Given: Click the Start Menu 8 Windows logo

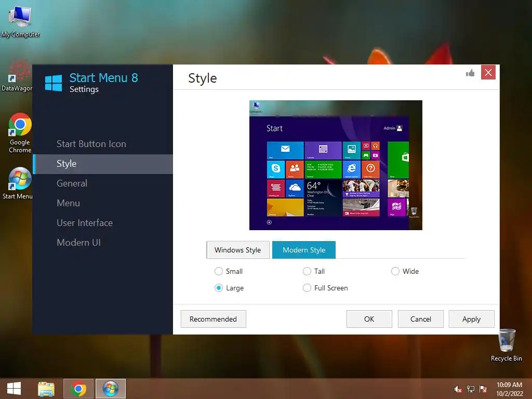Looking at the screenshot, I should coord(54,83).
